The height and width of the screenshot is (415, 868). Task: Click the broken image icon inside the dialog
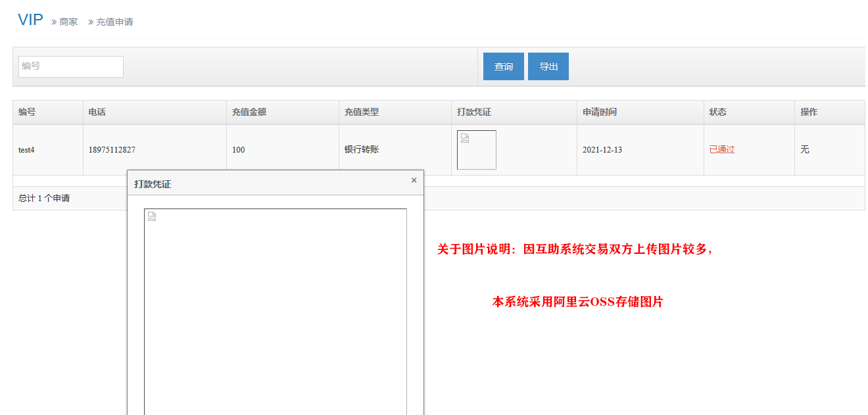(152, 216)
